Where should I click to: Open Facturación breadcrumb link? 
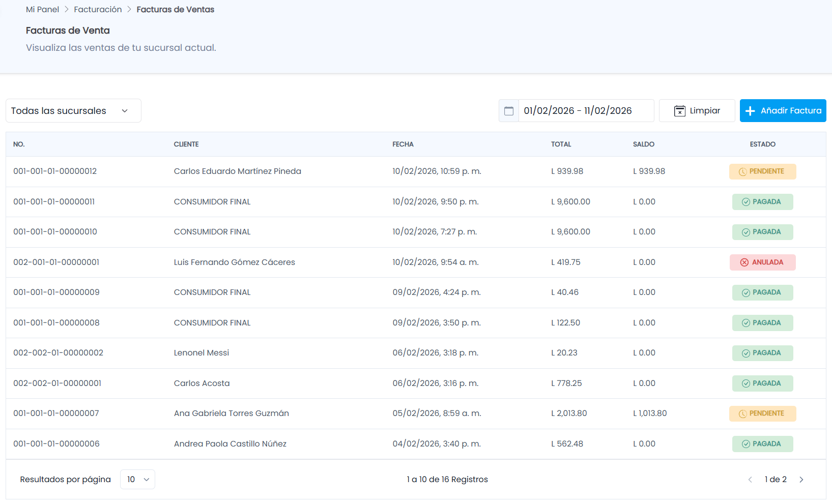98,10
